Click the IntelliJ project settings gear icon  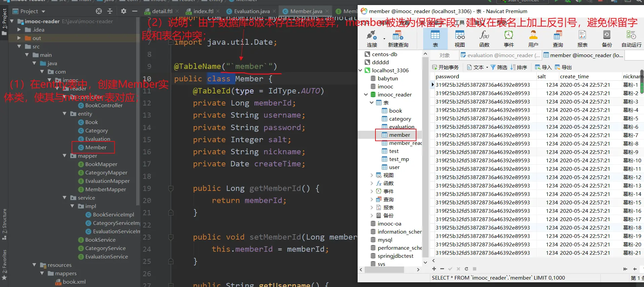point(124,11)
